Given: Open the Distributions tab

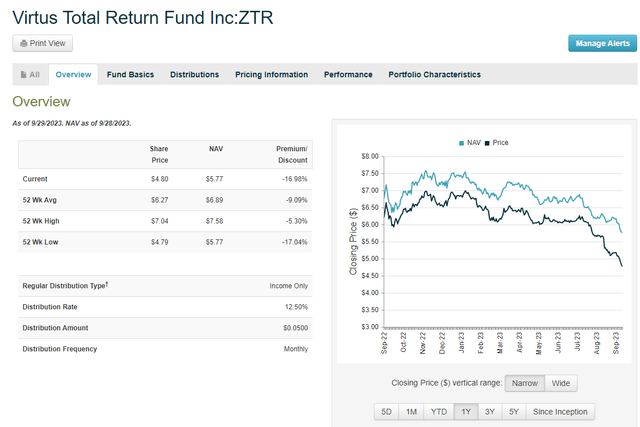Looking at the screenshot, I should (x=194, y=75).
